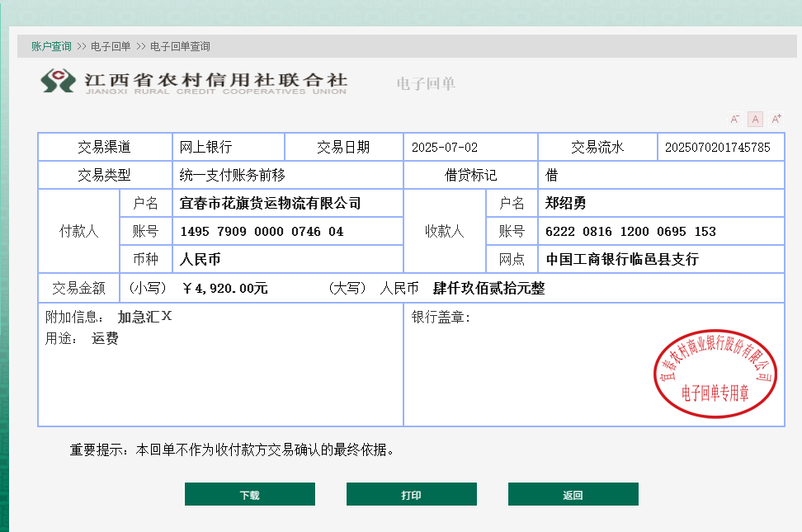Click the 收款人 label cell
Image resolution: width=802 pixels, height=532 pixels.
point(445,231)
